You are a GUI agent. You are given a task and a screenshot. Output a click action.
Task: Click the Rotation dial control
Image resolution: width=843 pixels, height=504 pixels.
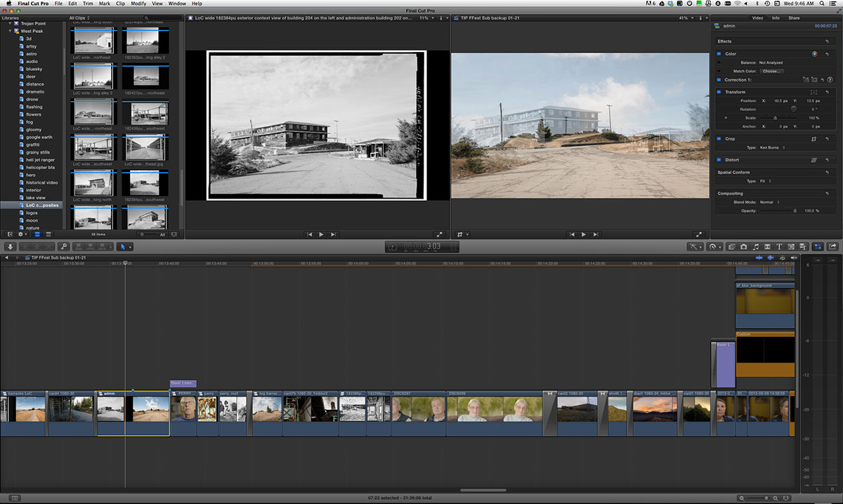(794, 109)
